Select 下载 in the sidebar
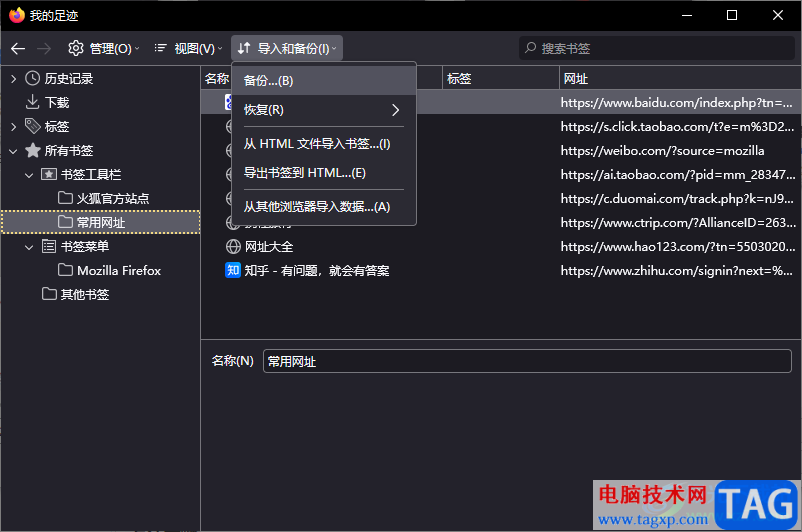Image resolution: width=802 pixels, height=532 pixels. 57,103
